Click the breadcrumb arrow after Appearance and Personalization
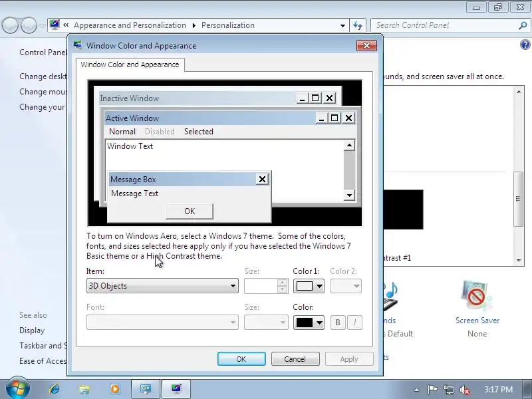The height and width of the screenshot is (399, 532). tap(194, 25)
